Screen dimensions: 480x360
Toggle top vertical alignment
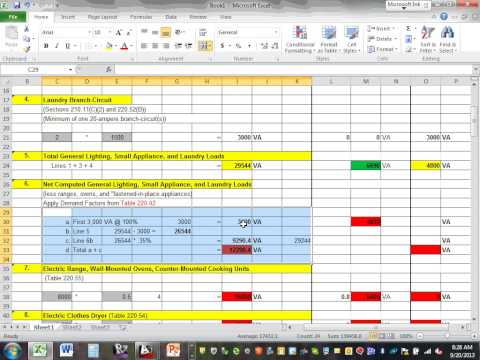pos(144,32)
